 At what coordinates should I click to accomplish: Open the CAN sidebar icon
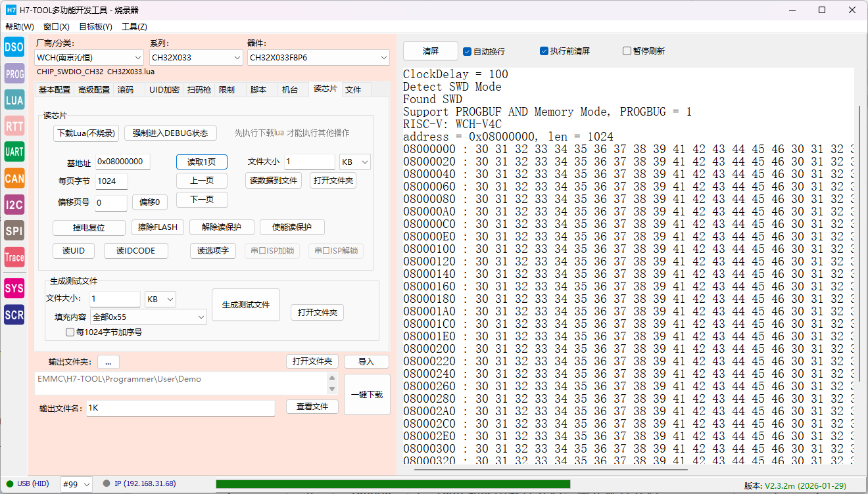tap(14, 178)
